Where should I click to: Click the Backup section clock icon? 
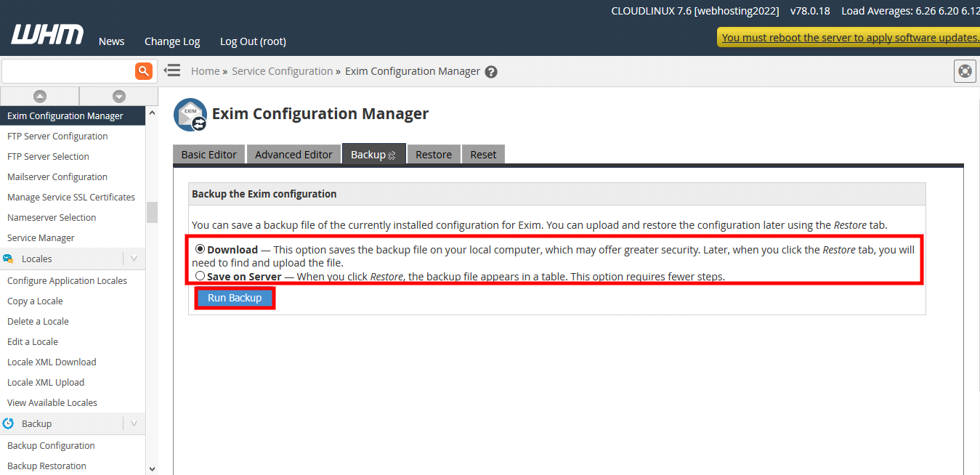click(x=9, y=423)
